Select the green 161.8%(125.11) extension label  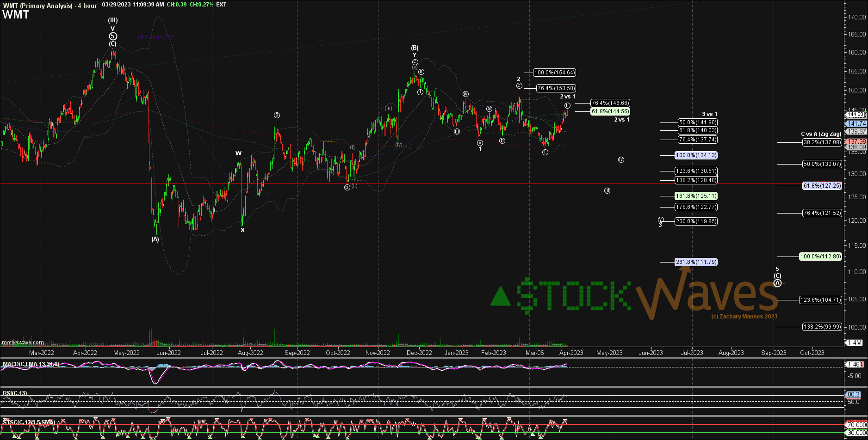coord(696,196)
